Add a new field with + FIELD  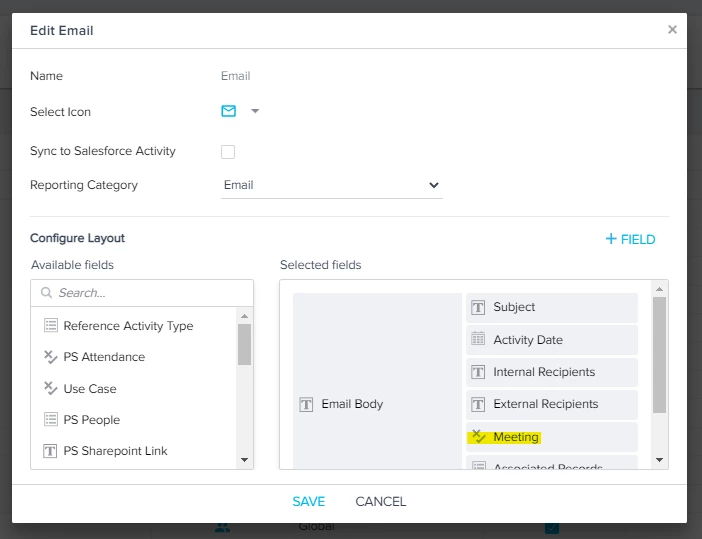click(630, 240)
